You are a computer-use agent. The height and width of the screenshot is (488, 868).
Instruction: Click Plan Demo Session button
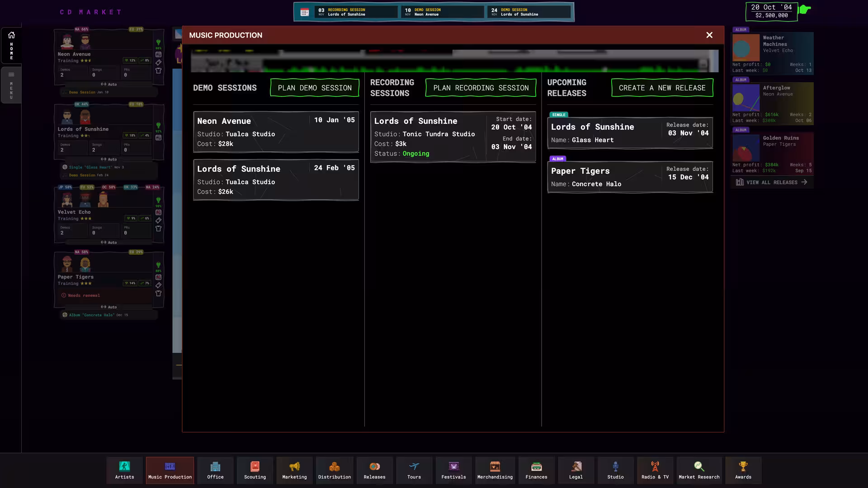pos(315,88)
